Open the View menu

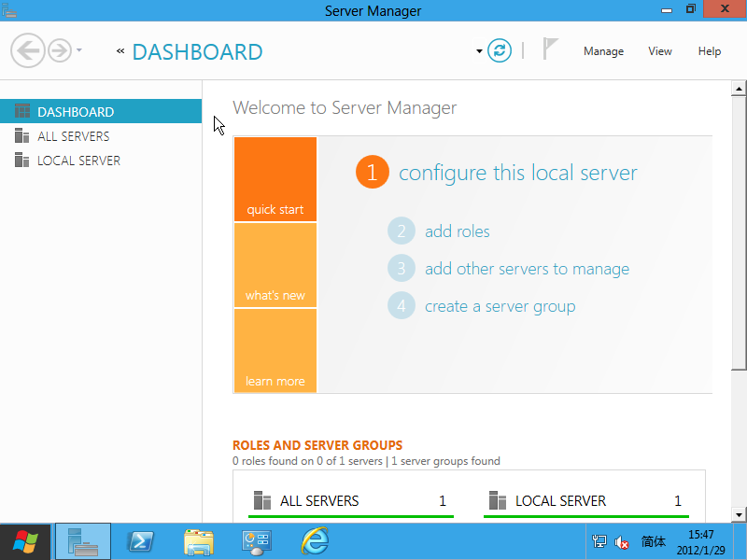coord(660,51)
